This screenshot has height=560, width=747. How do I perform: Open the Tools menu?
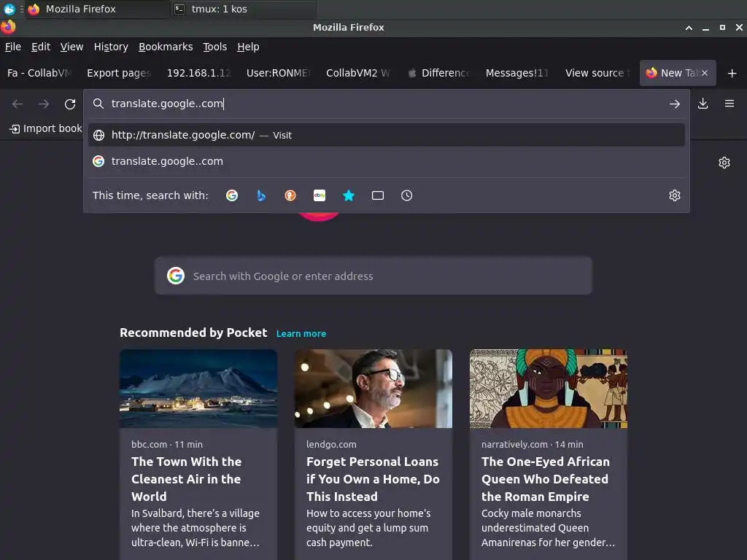pyautogui.click(x=215, y=47)
